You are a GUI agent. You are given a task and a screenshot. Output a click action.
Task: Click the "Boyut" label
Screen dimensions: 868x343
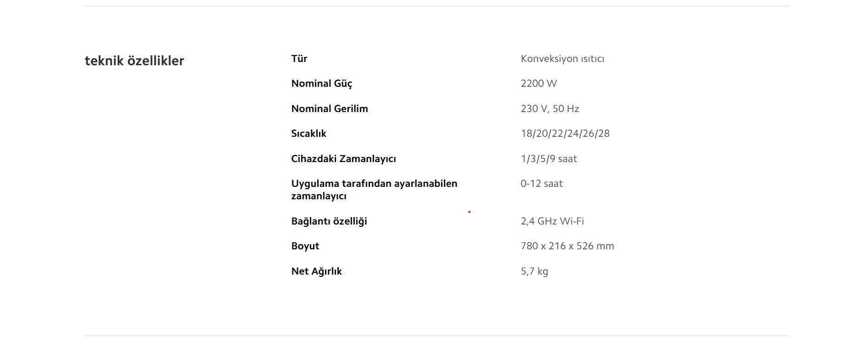[x=305, y=246]
